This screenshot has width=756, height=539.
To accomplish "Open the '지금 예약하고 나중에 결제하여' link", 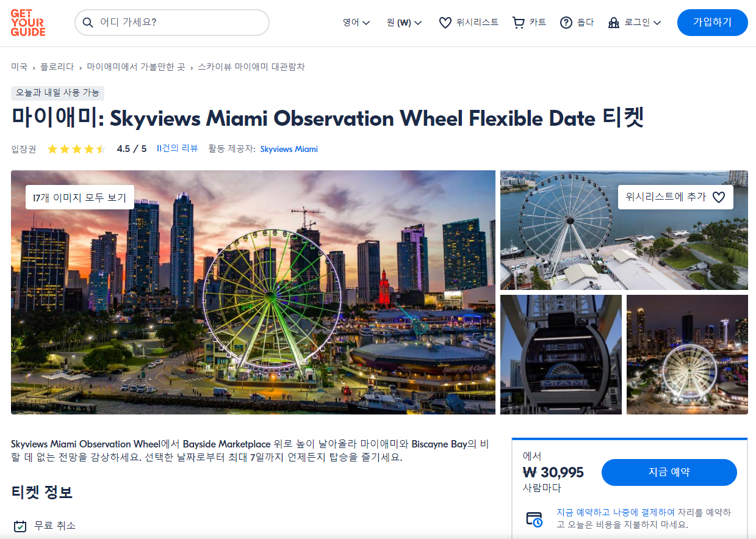I will click(x=615, y=512).
